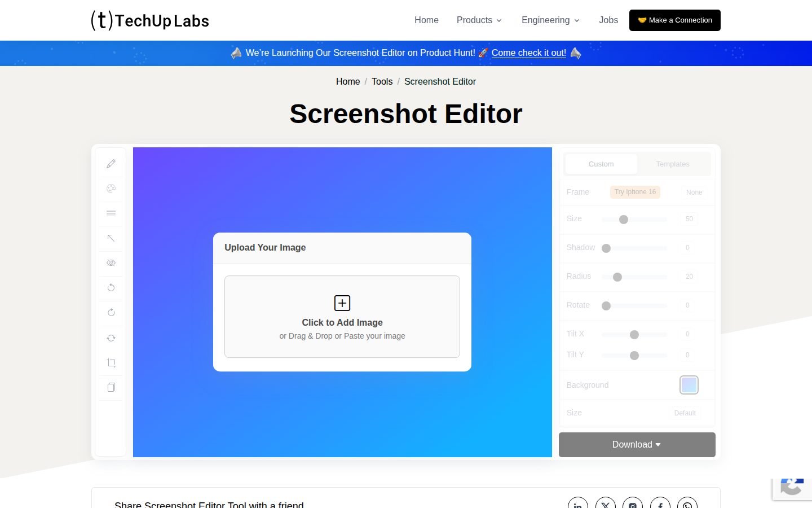Click the reset refresh arrows icon
This screenshot has width=812, height=508.
(x=111, y=338)
